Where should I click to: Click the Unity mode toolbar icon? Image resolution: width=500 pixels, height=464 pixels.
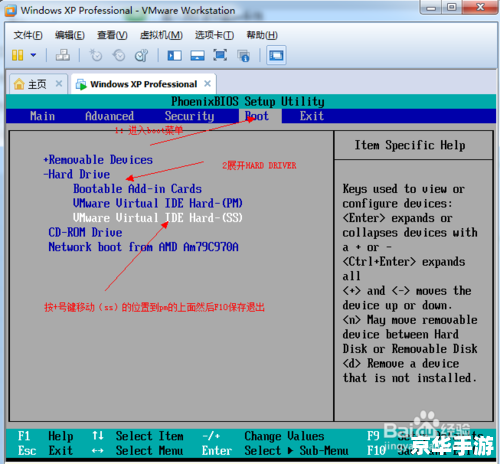pos(243,55)
